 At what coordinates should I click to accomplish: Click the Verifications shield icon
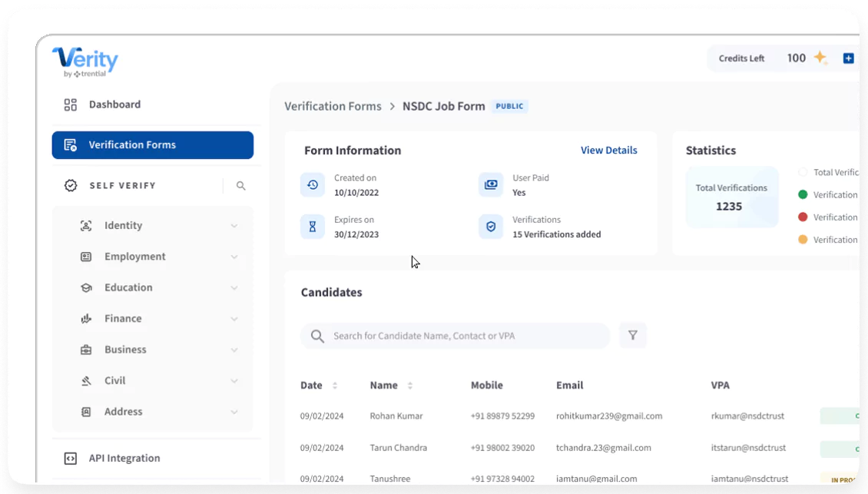coord(491,227)
